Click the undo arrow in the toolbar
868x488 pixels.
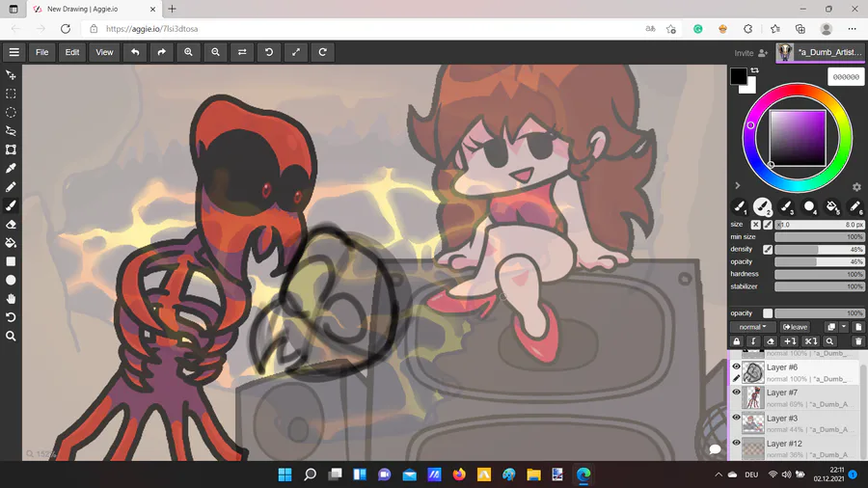135,52
